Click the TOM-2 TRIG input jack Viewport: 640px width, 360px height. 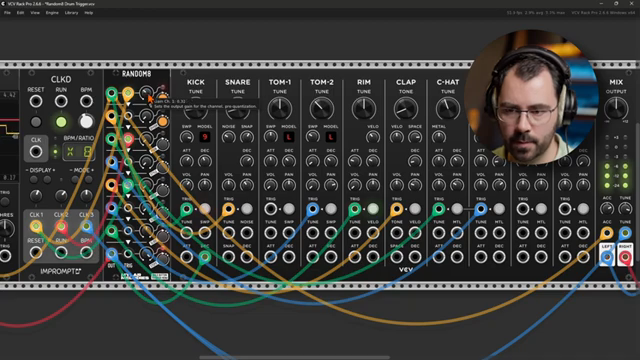point(313,209)
